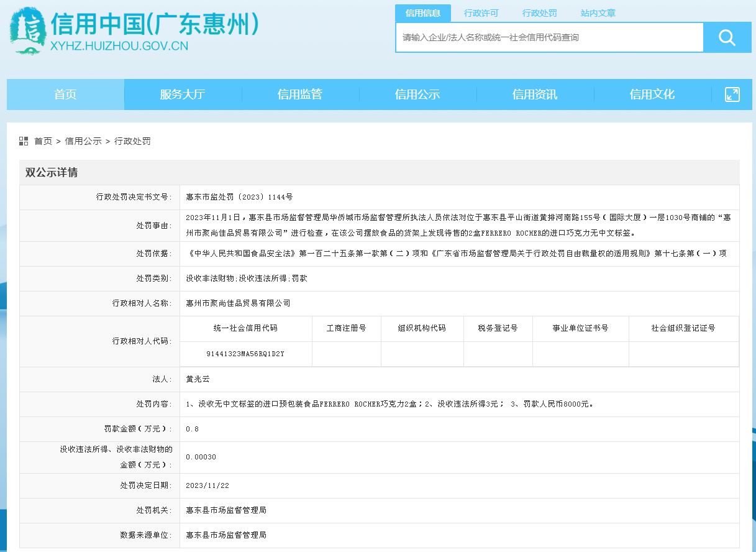
Task: Open the 信用文化 navigation menu item
Action: tap(652, 94)
